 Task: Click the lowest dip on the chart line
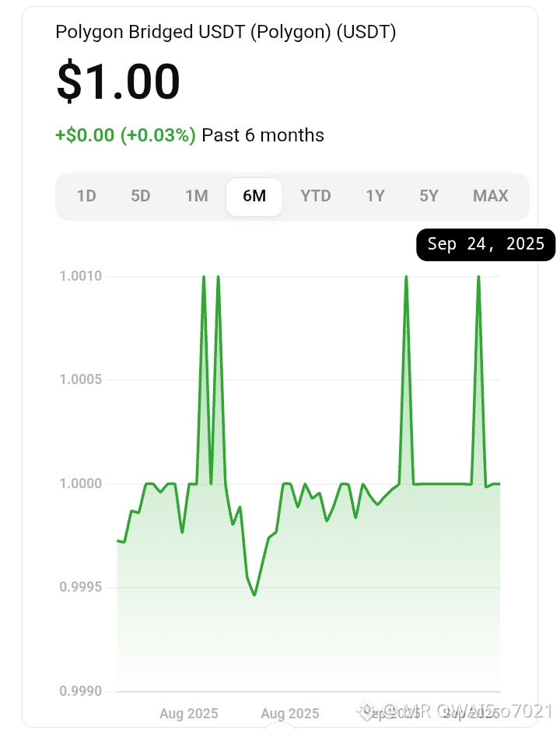tap(254, 595)
